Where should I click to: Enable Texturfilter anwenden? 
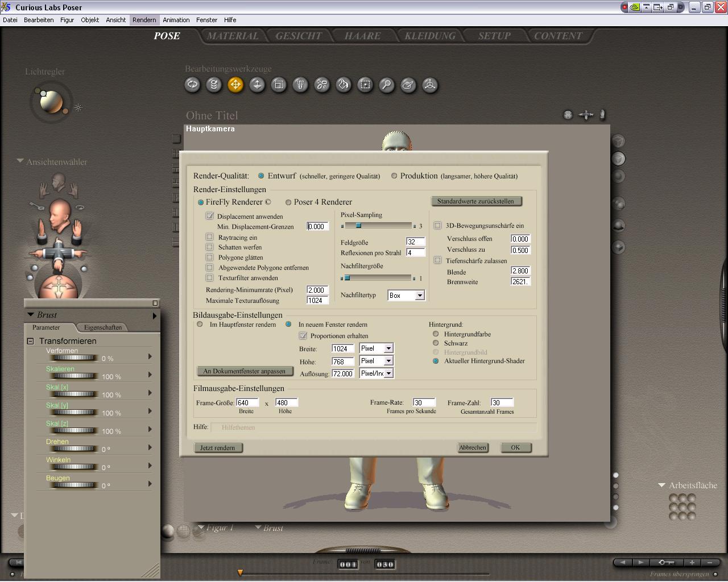click(x=210, y=278)
